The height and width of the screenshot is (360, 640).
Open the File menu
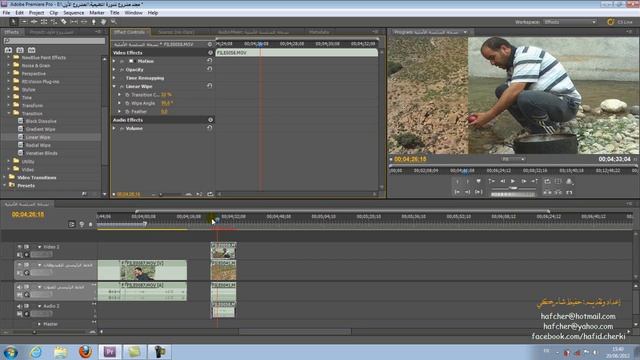[x=6, y=13]
